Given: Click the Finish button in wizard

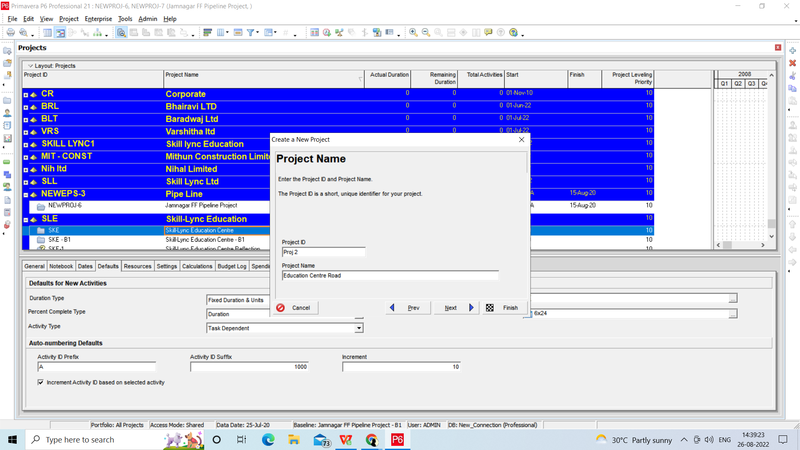Looking at the screenshot, I should point(504,308).
